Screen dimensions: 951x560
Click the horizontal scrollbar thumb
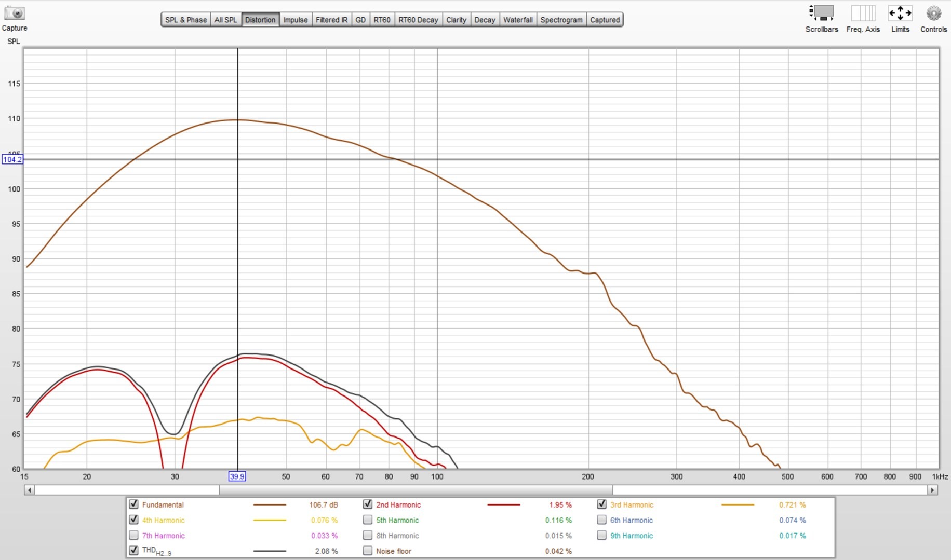point(416,490)
